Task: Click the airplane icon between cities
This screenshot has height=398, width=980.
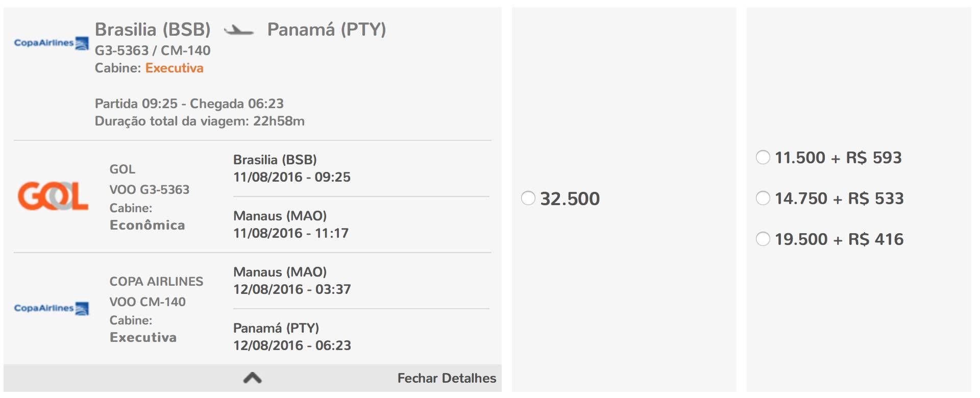Action: coord(239,30)
